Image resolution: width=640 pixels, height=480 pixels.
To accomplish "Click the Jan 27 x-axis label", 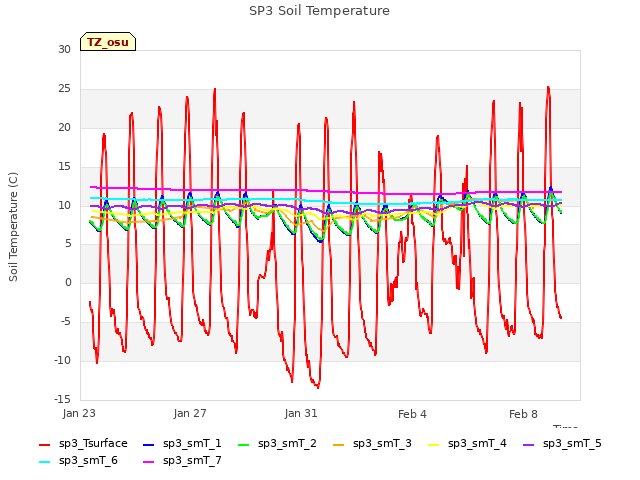I will 190,413.
